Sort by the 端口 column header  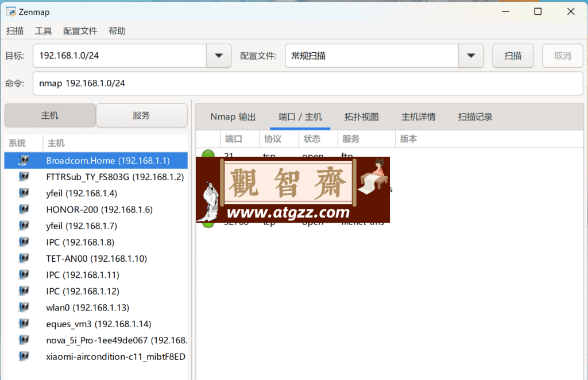[x=240, y=139]
